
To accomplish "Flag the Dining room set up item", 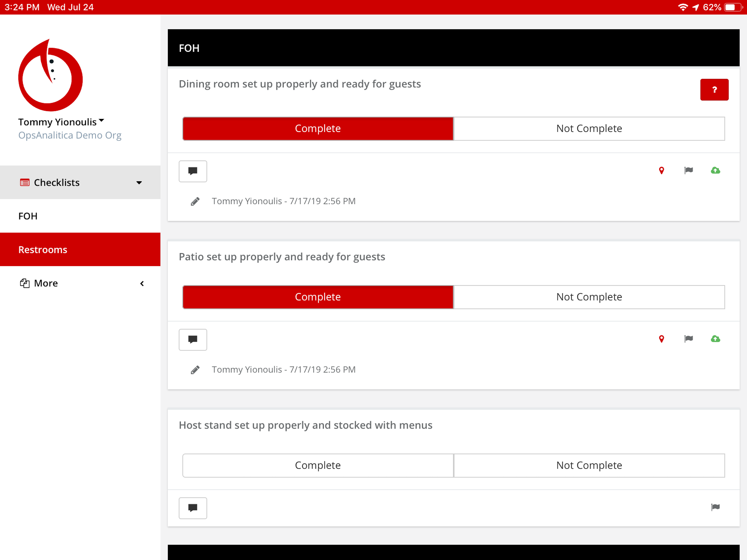I will click(x=688, y=171).
